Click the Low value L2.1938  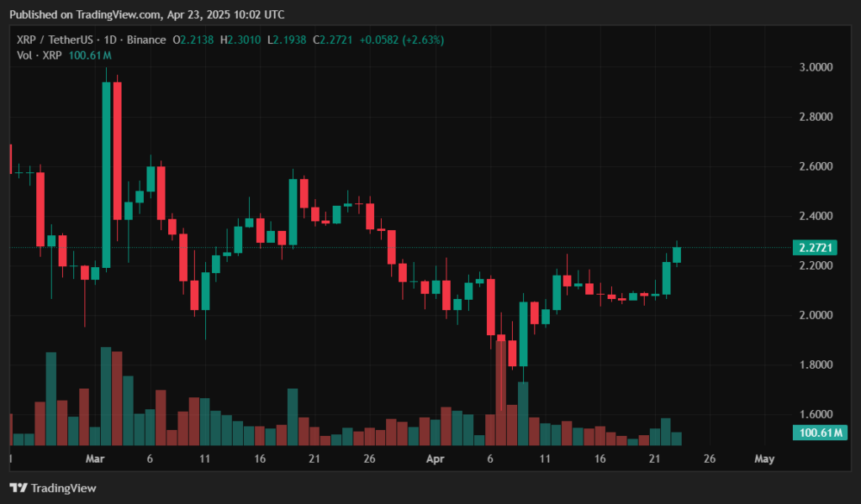coord(287,40)
